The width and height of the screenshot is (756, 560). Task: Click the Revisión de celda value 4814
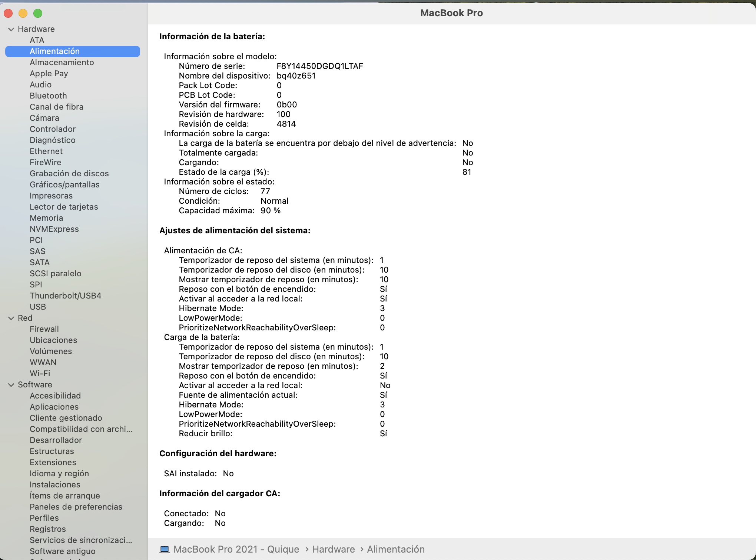point(286,124)
